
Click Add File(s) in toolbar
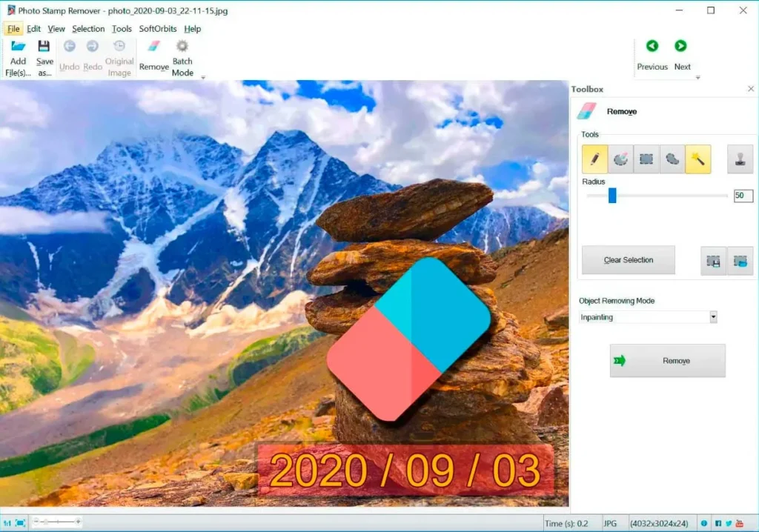point(18,58)
